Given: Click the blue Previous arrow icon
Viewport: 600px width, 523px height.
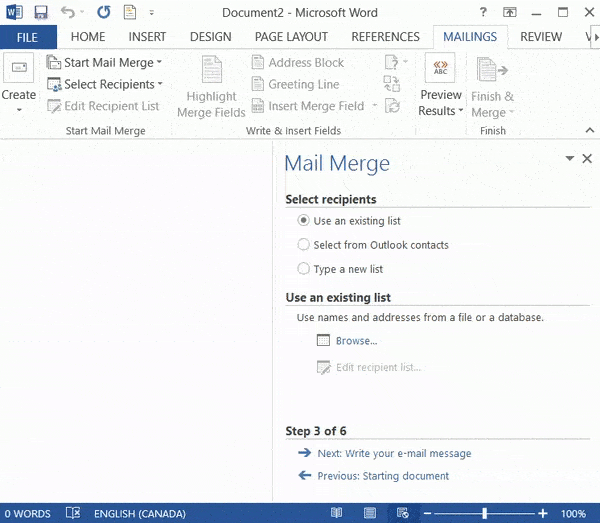Looking at the screenshot, I should pyautogui.click(x=305, y=476).
